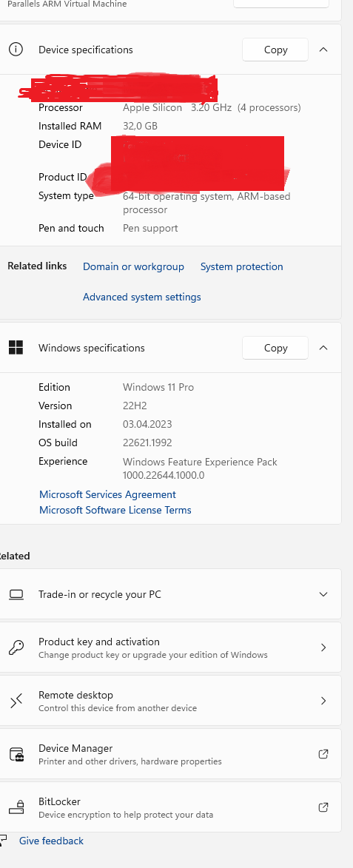Viewport: 353px width, 868px height.
Task: Click the 'Related links' label
Action: 37,266
